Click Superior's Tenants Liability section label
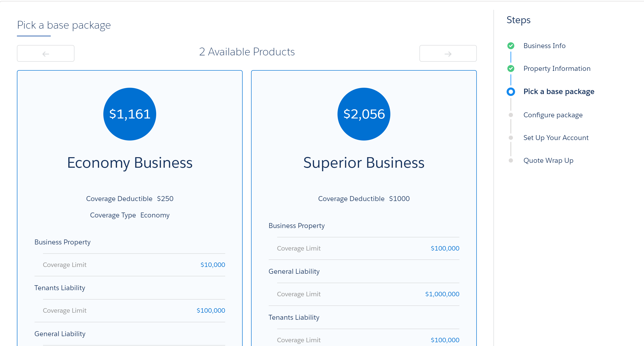The height and width of the screenshot is (346, 644). (x=294, y=317)
